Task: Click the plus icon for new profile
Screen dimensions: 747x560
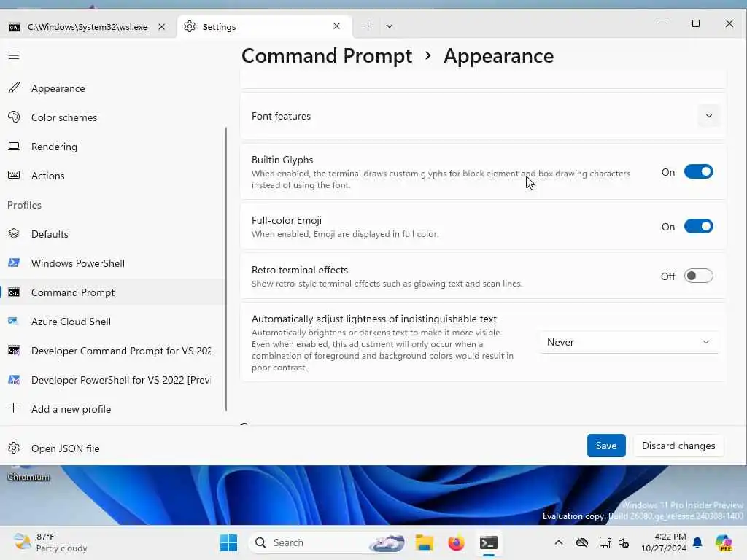Action: click(14, 408)
